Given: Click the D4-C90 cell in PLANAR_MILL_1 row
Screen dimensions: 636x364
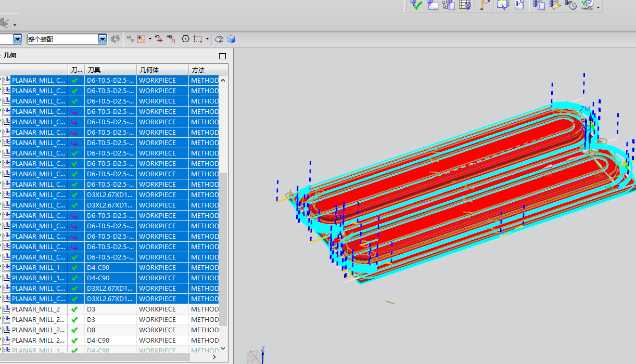Looking at the screenshot, I should coord(110,267).
